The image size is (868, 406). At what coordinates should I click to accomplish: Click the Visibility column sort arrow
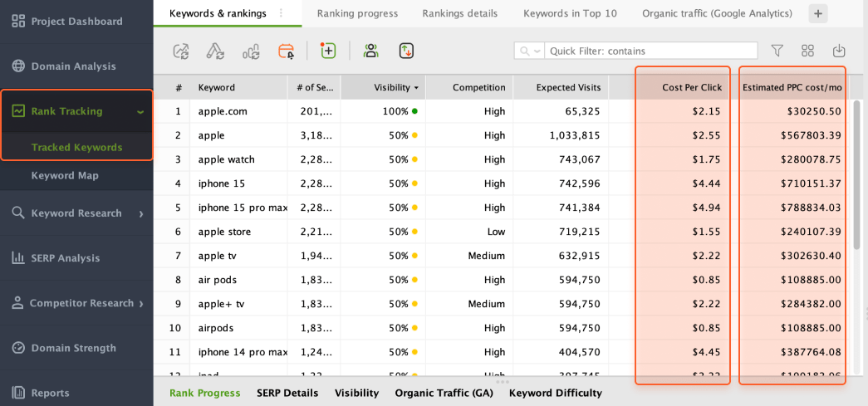(x=416, y=87)
